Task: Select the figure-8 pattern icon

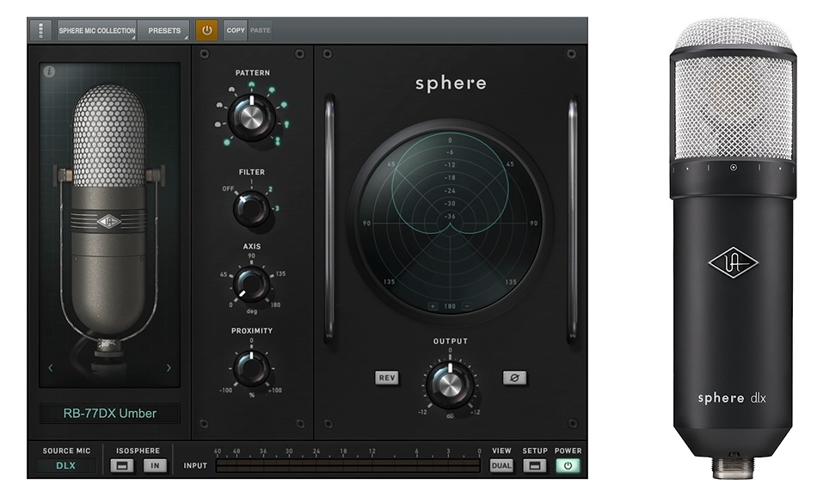Action: click(x=278, y=140)
